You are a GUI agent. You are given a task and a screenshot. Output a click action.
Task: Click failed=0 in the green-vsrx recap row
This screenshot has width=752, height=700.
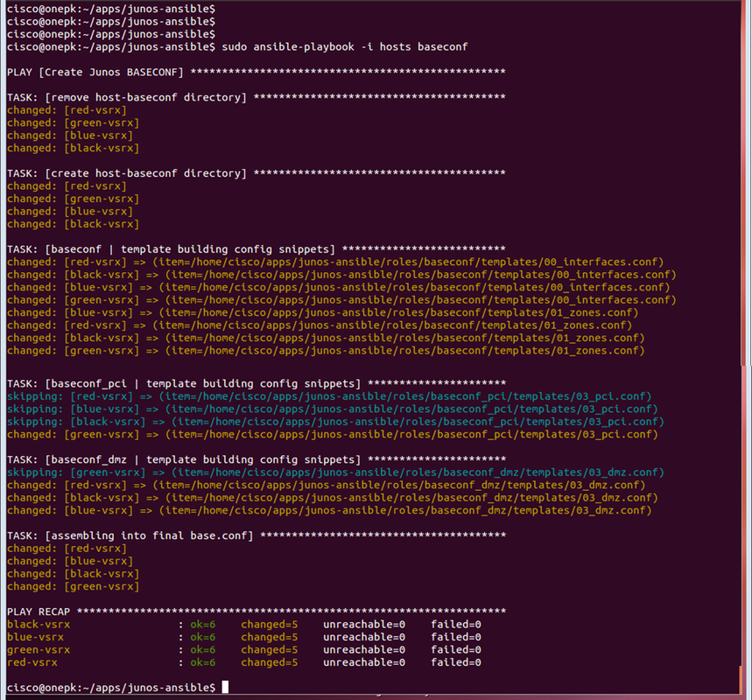tap(455, 649)
